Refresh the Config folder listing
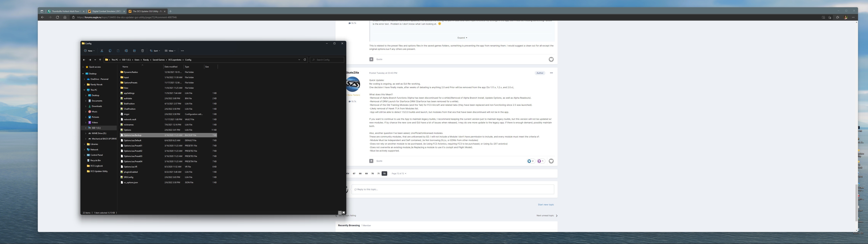 pyautogui.click(x=305, y=60)
